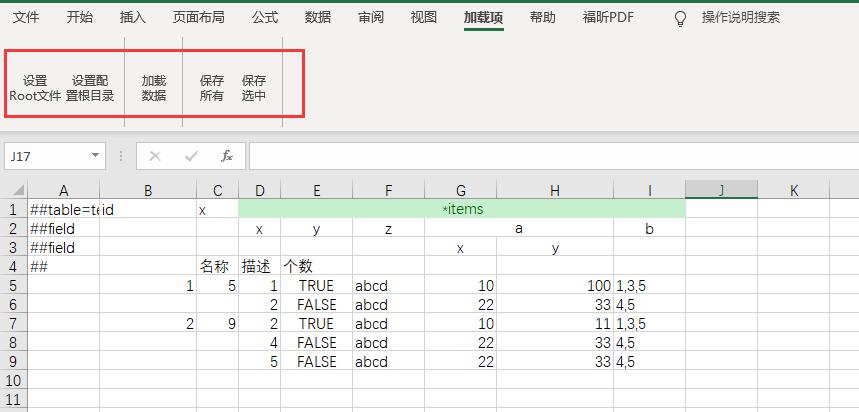Viewport: 859px width, 412px height.
Task: Switch to the 公式 ribbon tab
Action: pyautogui.click(x=265, y=18)
